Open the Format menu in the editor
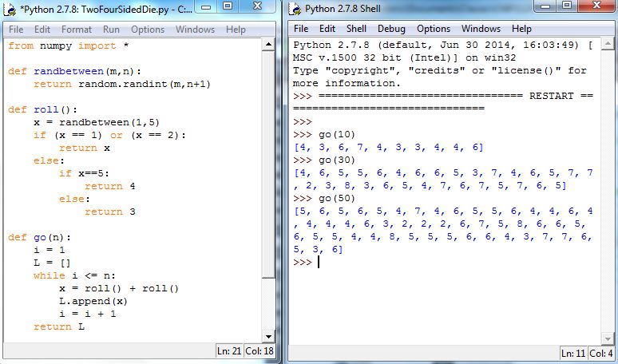 77,30
